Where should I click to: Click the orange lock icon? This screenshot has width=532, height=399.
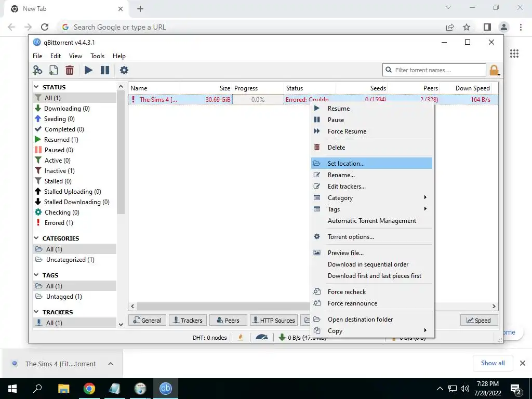pos(494,70)
